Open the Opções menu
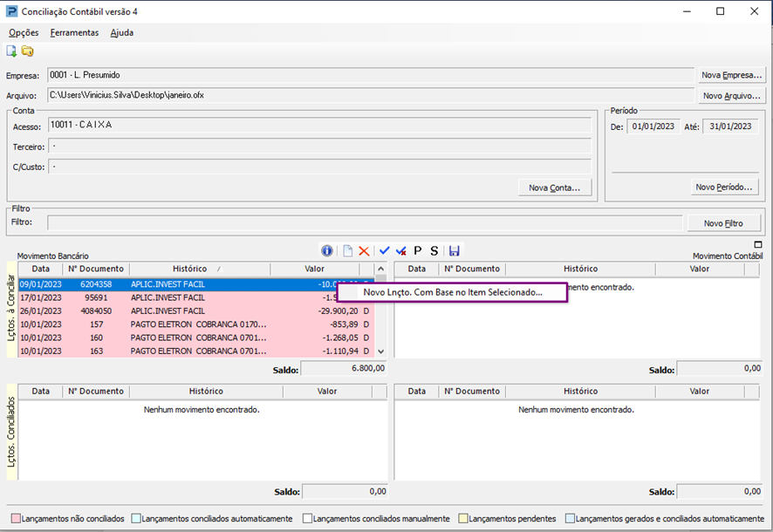 [24, 32]
